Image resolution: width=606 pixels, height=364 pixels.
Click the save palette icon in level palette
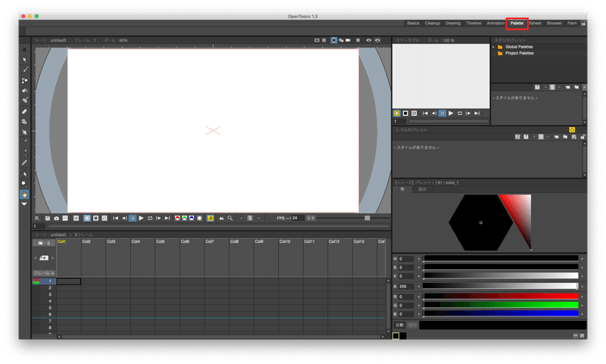click(x=526, y=137)
